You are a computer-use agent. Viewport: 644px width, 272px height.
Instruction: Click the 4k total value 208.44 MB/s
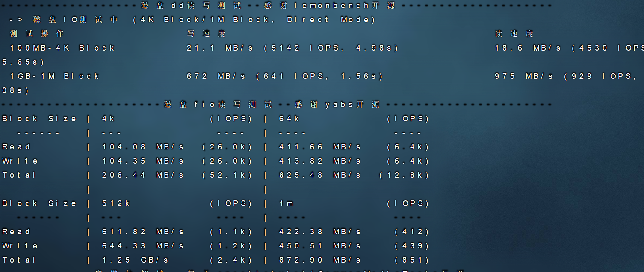143,175
